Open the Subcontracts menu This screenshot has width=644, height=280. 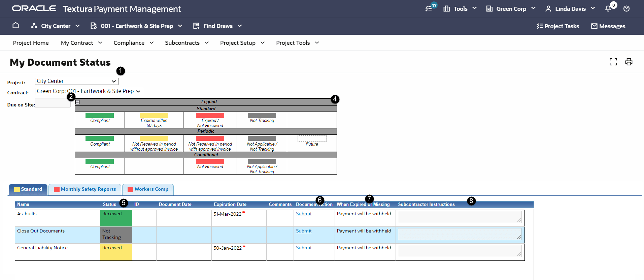[187, 43]
